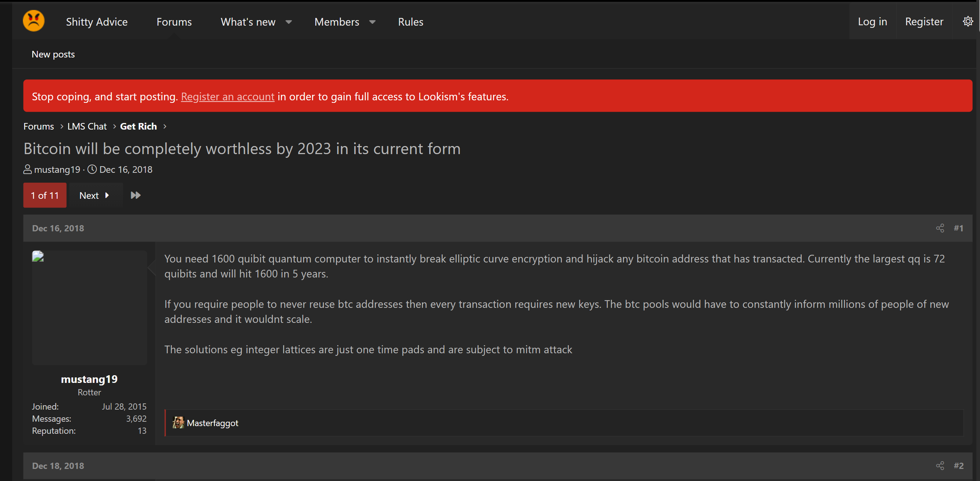This screenshot has width=980, height=481.
Task: Click the paragraph starting 'If you require people'
Action: coord(557,312)
